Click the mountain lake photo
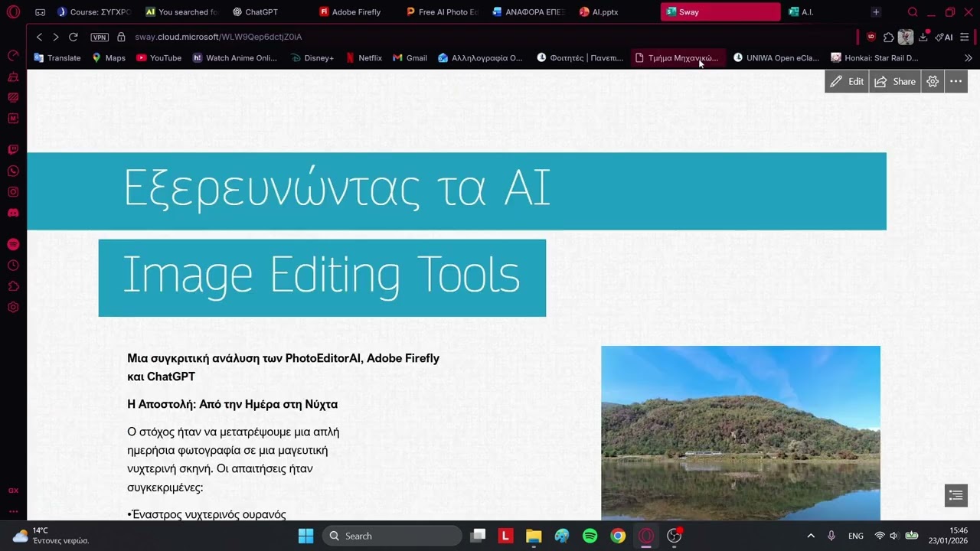The height and width of the screenshot is (551, 980). click(x=740, y=433)
